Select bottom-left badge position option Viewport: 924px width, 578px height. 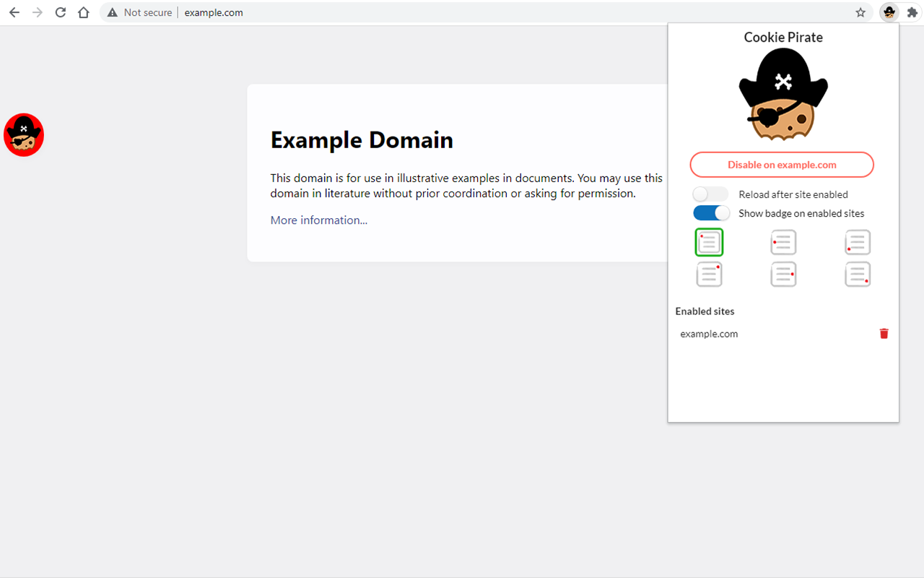858,242
